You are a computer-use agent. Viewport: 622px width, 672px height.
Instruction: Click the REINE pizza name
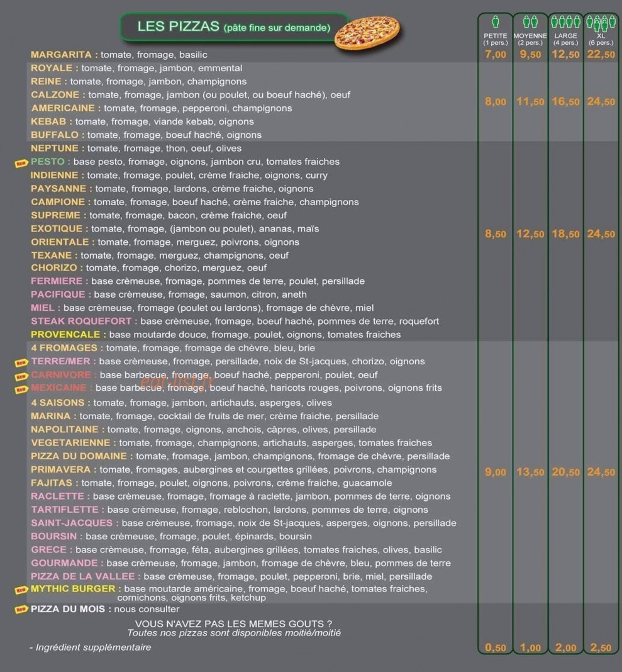[x=46, y=81]
